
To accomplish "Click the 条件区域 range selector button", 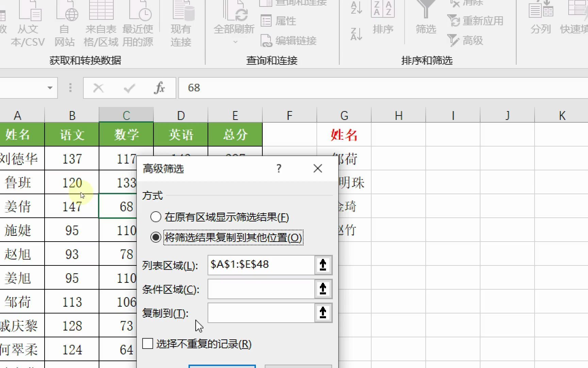I will pyautogui.click(x=323, y=289).
